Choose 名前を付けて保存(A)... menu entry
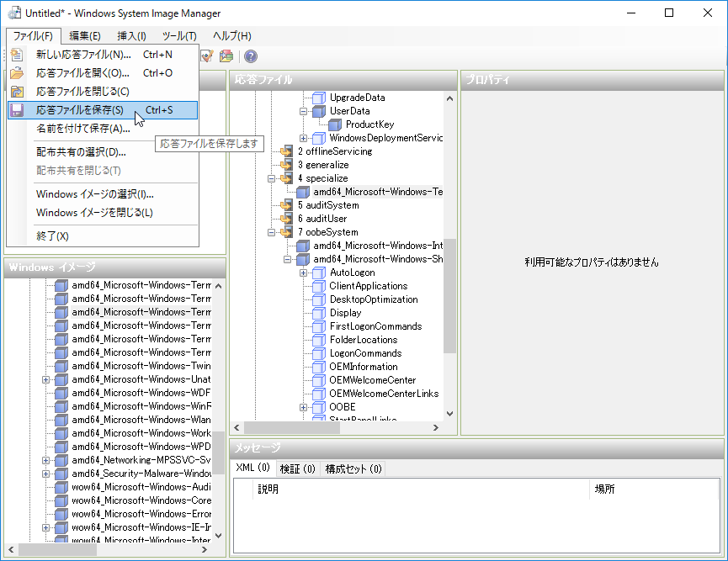Image resolution: width=728 pixels, height=561 pixels. (103, 129)
